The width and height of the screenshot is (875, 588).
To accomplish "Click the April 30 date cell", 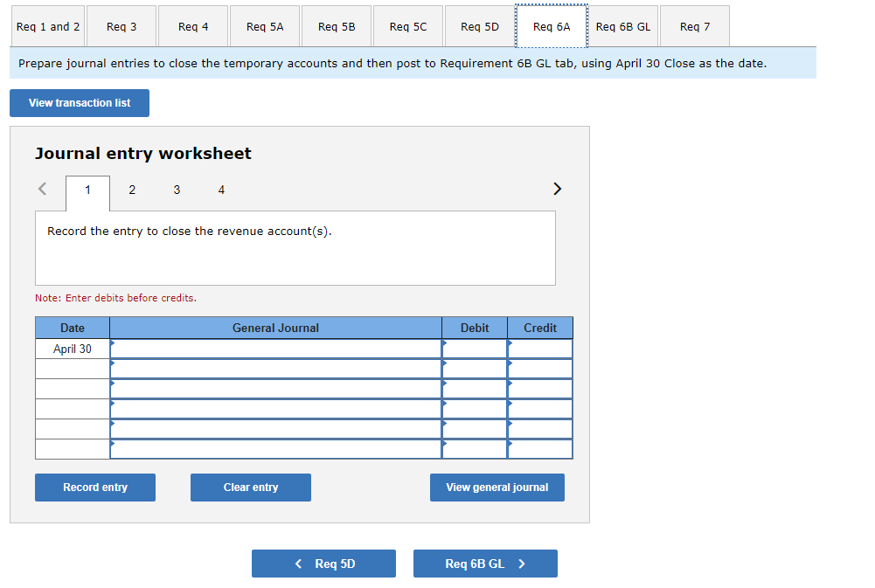I will tap(73, 349).
